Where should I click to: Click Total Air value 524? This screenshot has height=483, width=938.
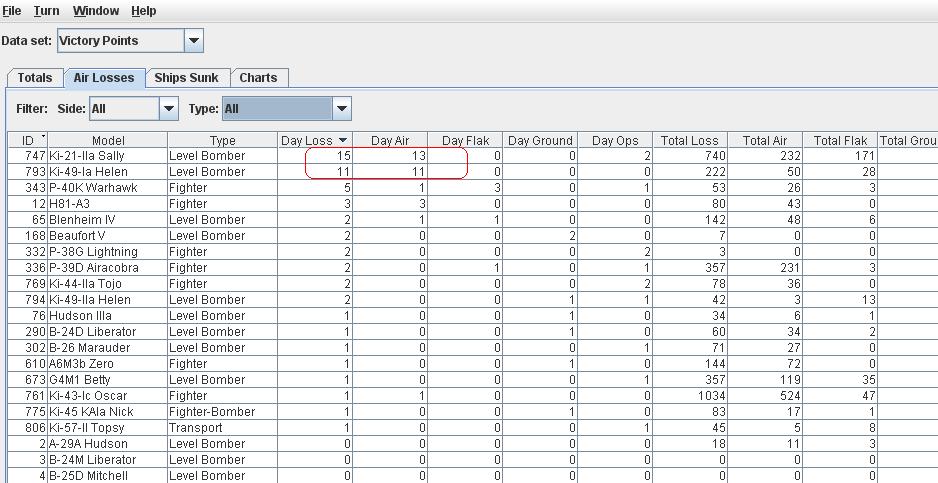tap(765, 396)
